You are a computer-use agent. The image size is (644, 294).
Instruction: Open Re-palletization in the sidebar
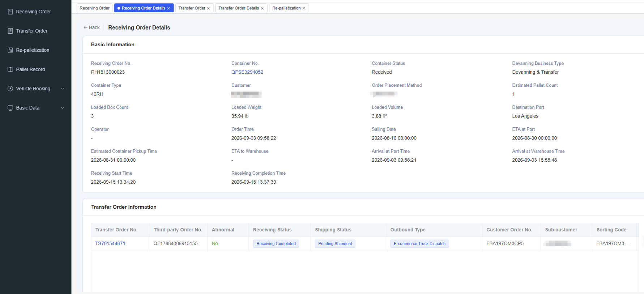(x=35, y=50)
